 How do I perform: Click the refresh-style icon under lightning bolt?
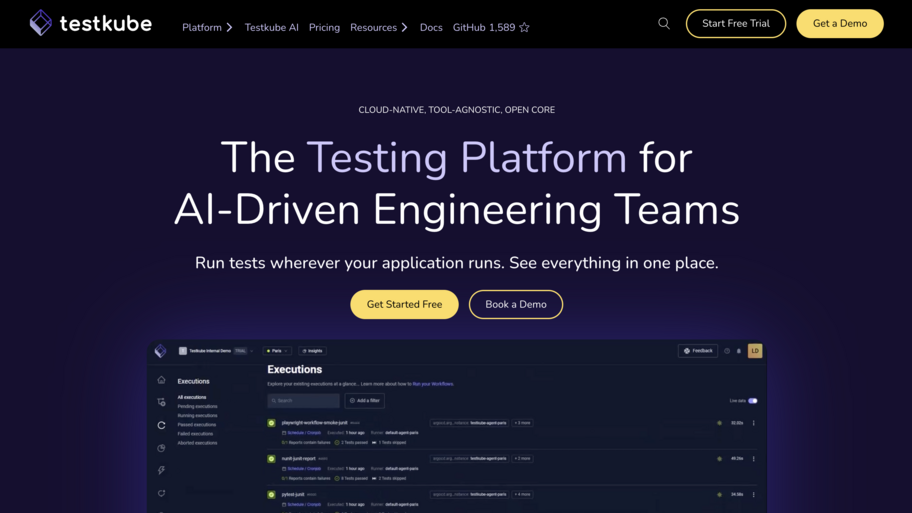161,493
